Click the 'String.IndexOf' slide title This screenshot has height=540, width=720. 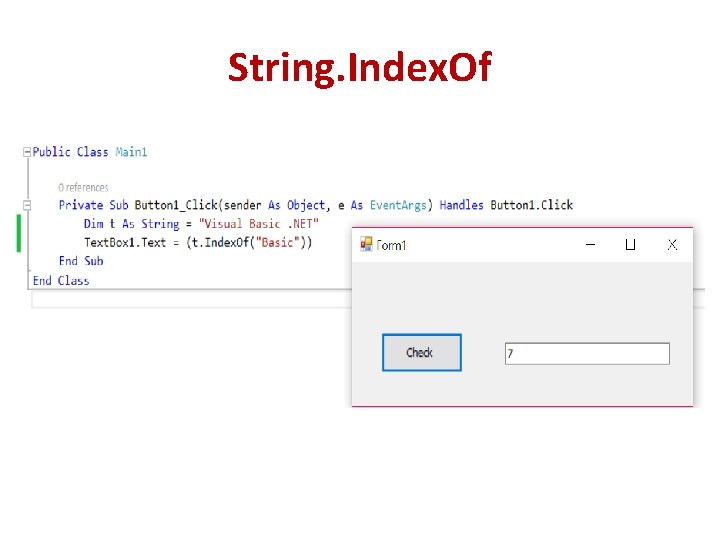[360, 68]
